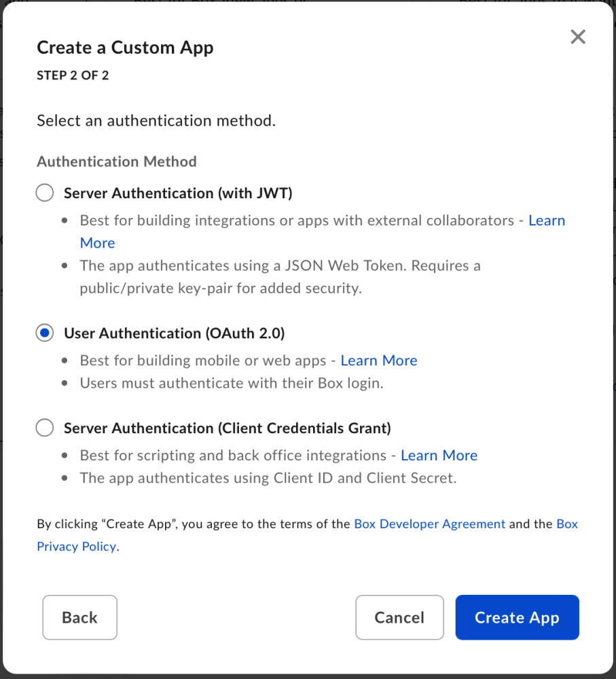View the Box Developer Agreement
The height and width of the screenshot is (679, 616).
[429, 524]
